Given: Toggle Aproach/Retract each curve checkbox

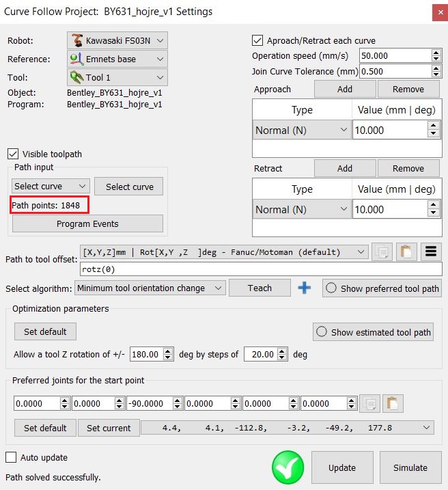Looking at the screenshot, I should (257, 40).
